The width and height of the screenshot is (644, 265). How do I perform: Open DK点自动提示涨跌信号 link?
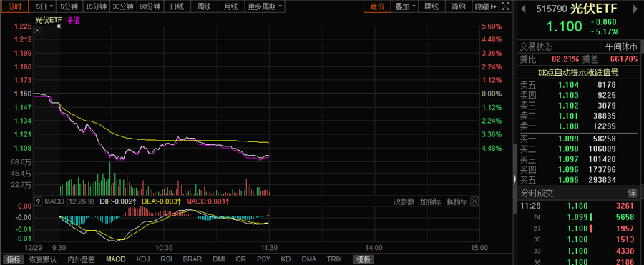click(x=578, y=72)
